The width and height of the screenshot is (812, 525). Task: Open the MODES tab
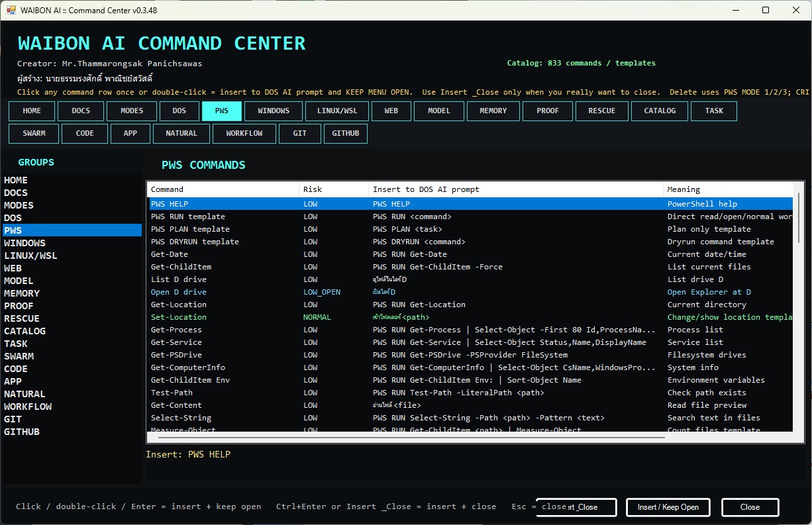pyautogui.click(x=132, y=111)
